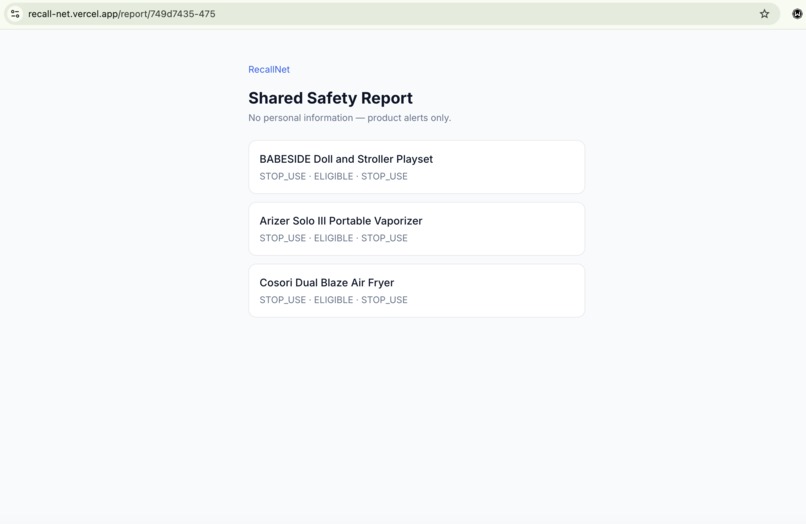Viewport: 806px width, 524px height.
Task: Follow the RecallNet link
Action: click(269, 69)
